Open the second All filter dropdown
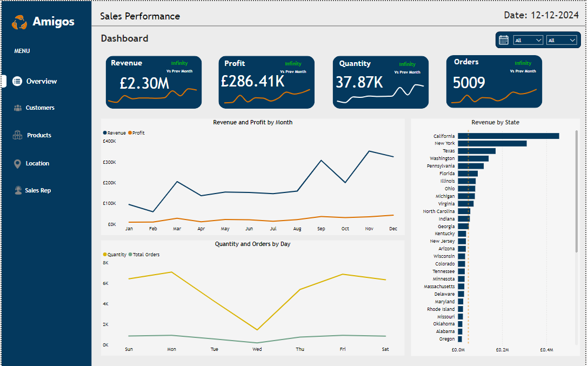The height and width of the screenshot is (366, 588). click(562, 39)
